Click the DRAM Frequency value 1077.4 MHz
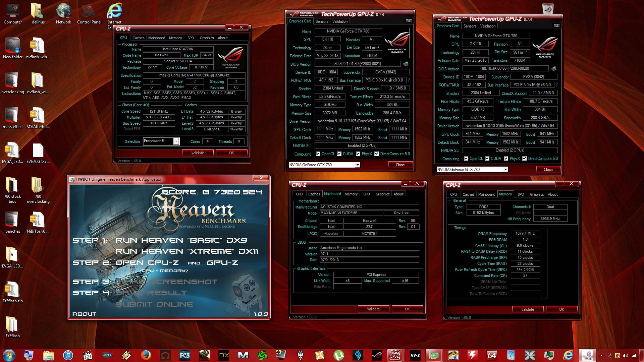644x362 pixels. (525, 234)
